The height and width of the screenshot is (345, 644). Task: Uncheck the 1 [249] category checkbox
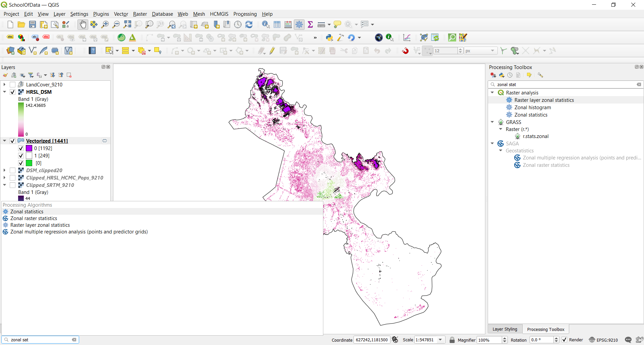pos(21,155)
